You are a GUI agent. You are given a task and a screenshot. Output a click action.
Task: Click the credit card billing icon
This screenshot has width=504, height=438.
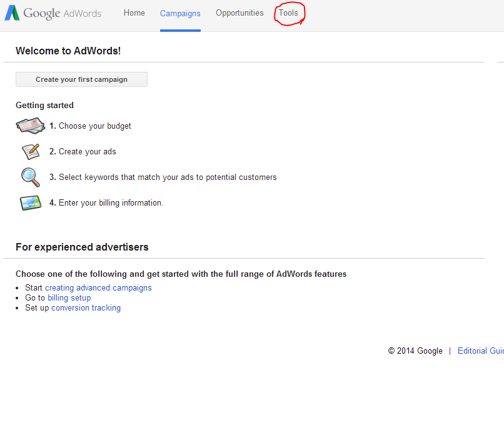click(x=30, y=203)
